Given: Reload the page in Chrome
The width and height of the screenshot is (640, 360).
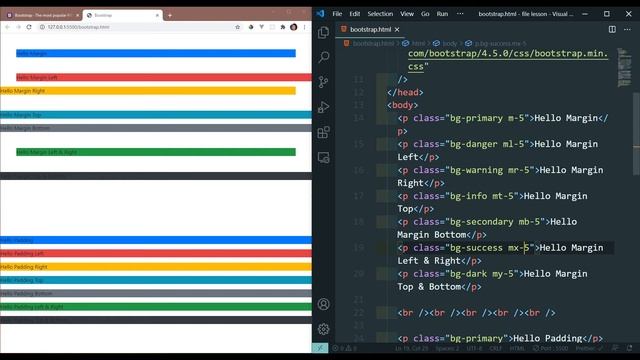Looking at the screenshot, I should click(x=29, y=27).
